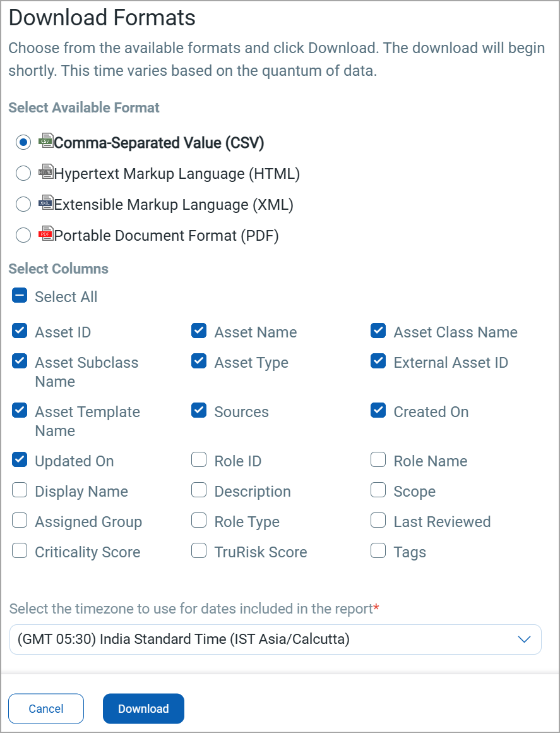Enable the Tags column checkbox

pos(378,551)
